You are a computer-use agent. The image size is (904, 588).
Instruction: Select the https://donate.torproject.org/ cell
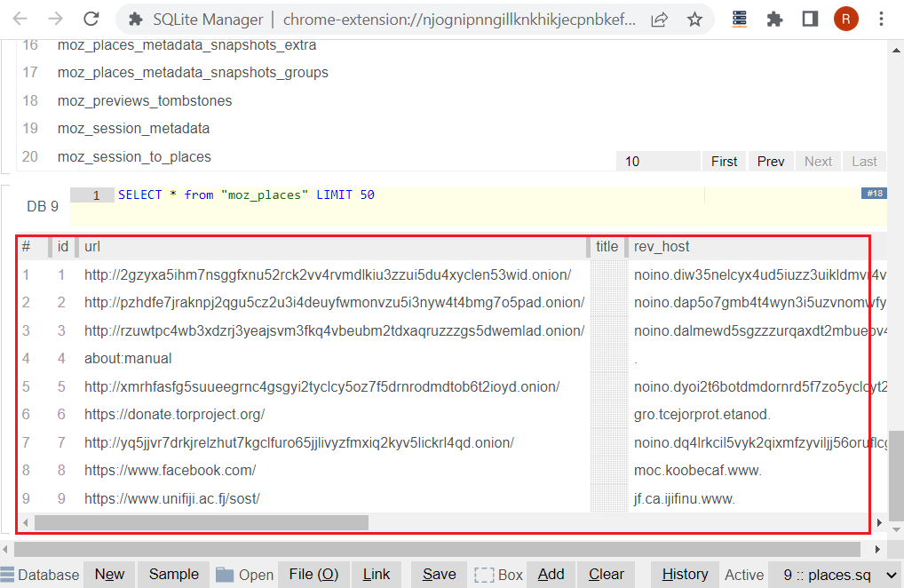tap(175, 415)
